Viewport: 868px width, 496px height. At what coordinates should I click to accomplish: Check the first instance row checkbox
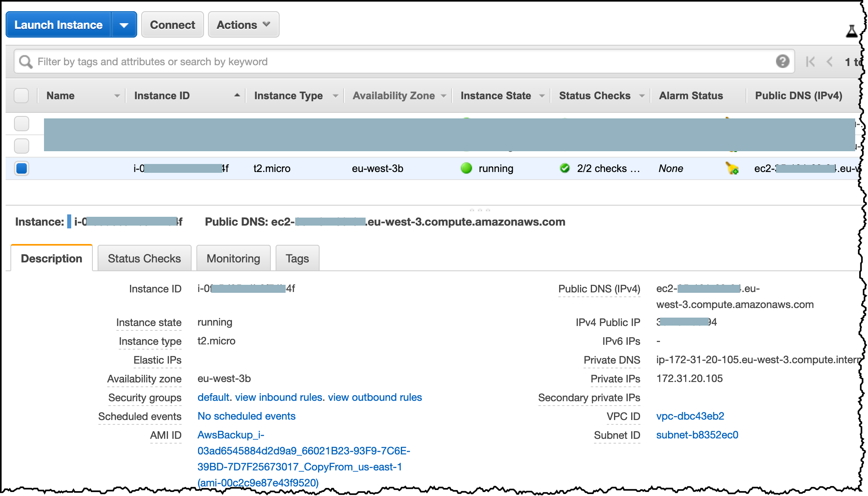[22, 124]
